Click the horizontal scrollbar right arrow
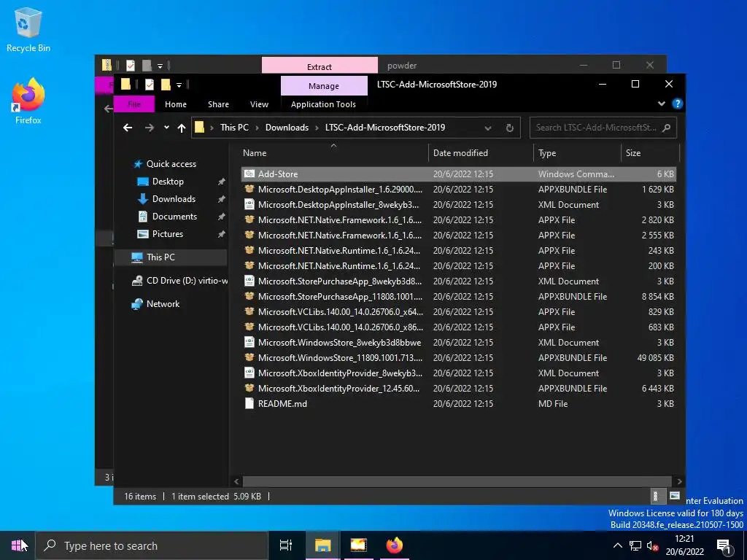This screenshot has width=747, height=560. 679,481
